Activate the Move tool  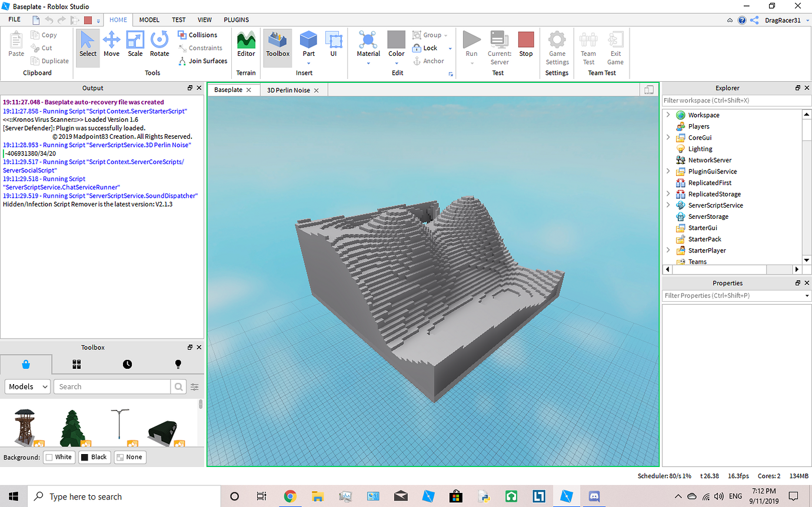(111, 45)
